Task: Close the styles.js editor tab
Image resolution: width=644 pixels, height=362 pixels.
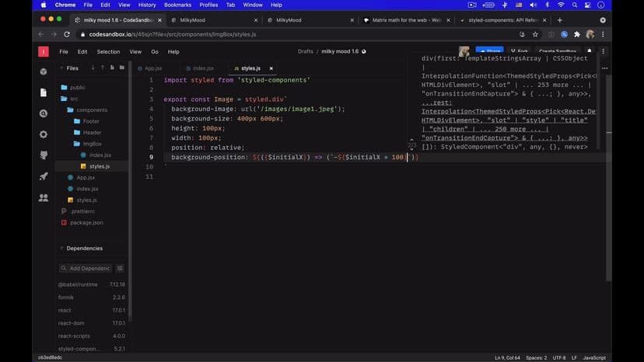Action: click(269, 68)
